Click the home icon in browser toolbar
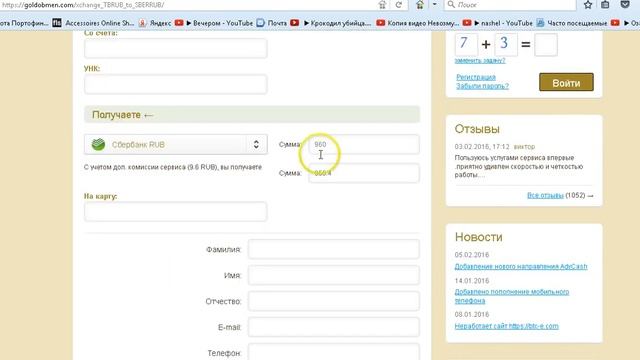Image resolution: width=640 pixels, height=360 pixels. [x=420, y=5]
